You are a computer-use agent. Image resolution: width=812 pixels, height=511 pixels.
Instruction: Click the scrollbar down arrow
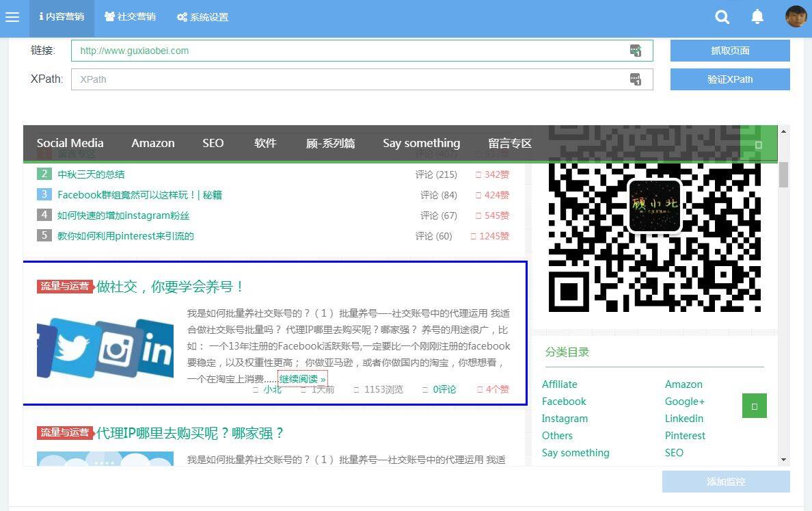point(783,460)
